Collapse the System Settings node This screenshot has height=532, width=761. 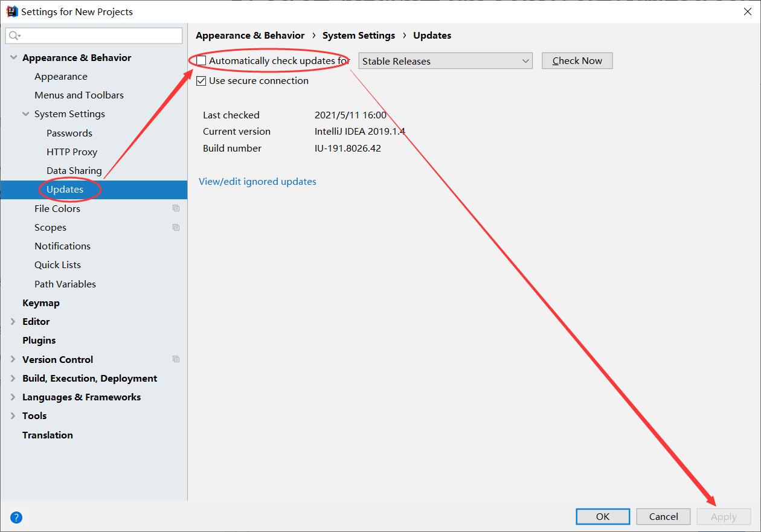coord(25,114)
